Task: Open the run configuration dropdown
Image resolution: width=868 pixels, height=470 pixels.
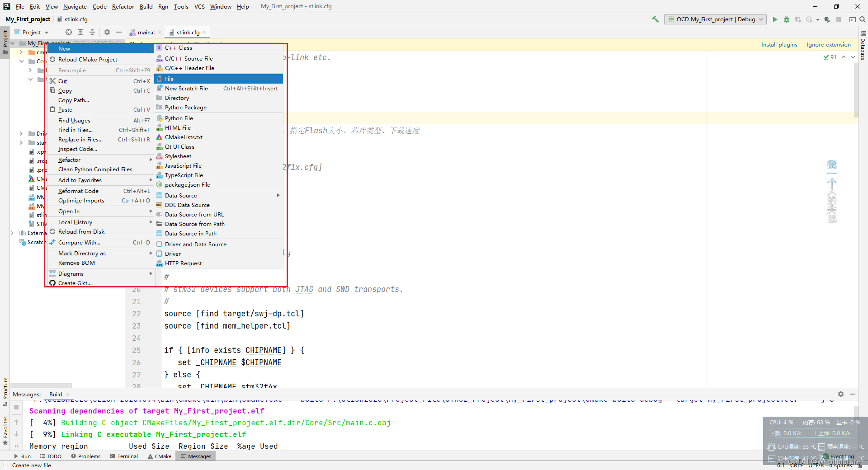Action: pos(715,19)
